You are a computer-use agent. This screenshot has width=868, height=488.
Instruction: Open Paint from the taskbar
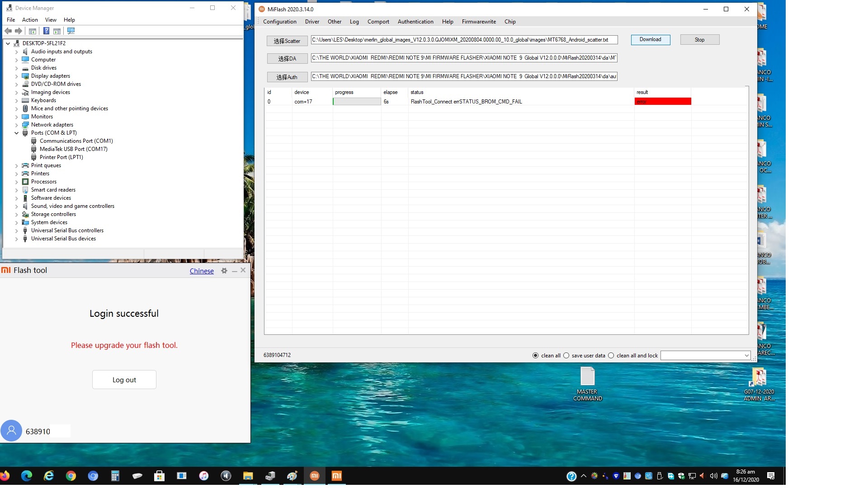tap(292, 476)
